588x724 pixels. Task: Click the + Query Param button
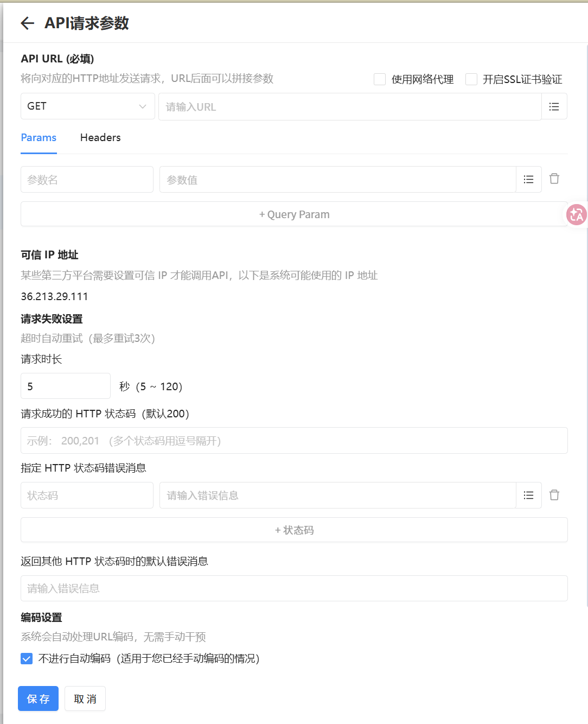pos(294,214)
